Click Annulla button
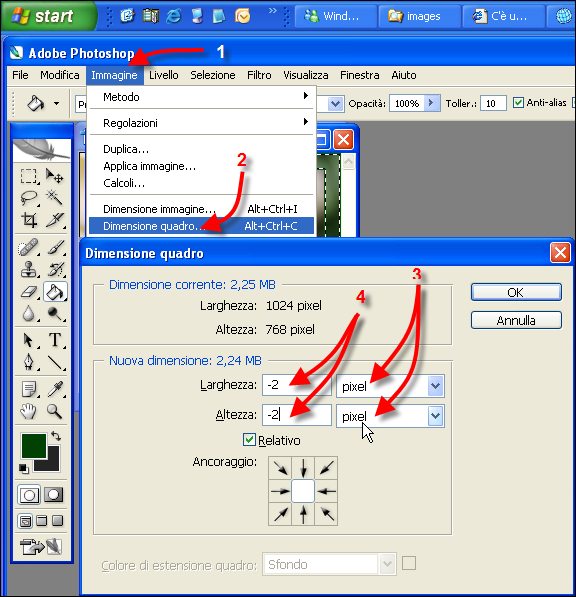The height and width of the screenshot is (597, 576). click(x=516, y=320)
